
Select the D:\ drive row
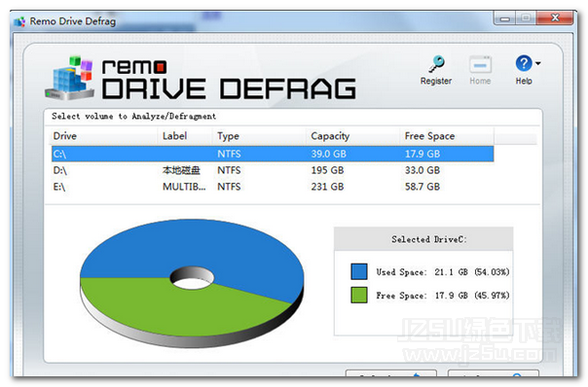tap(273, 170)
